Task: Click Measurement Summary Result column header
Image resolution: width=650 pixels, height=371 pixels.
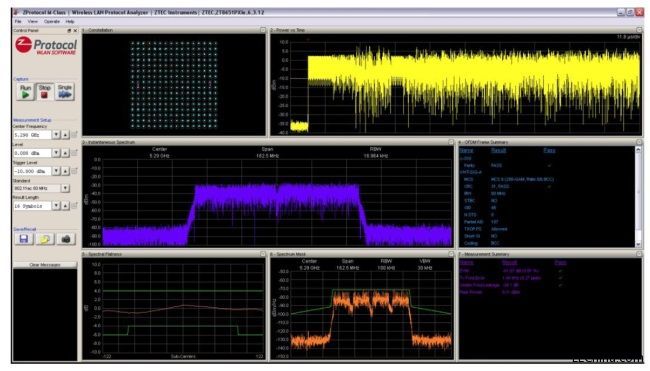Action: pos(509,262)
